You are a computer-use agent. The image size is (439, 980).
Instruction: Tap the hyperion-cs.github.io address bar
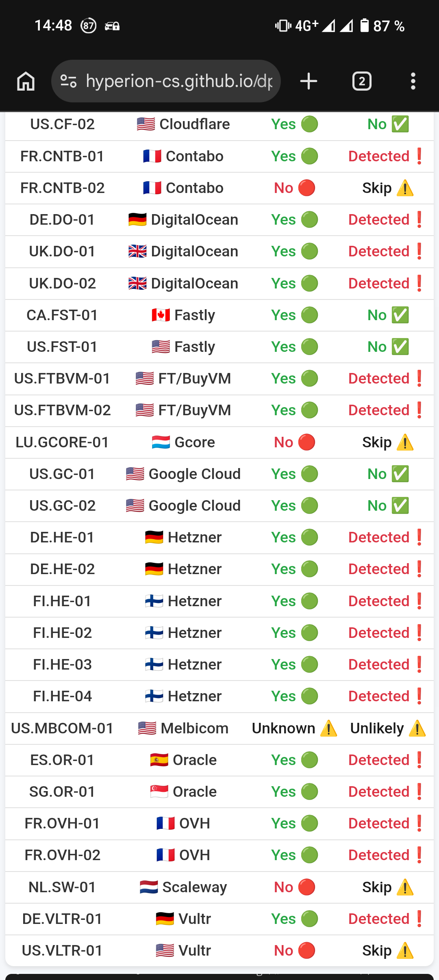(x=179, y=81)
